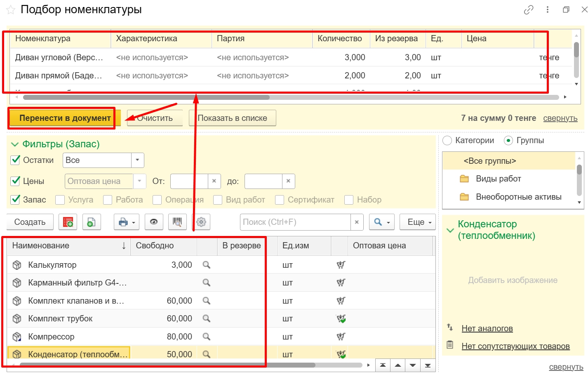This screenshot has width=588, height=375.
Task: Select the Категории radio button
Action: point(447,141)
